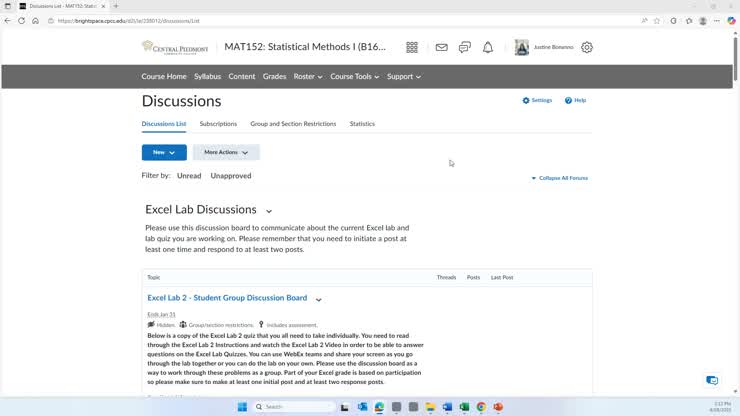Click the 'Ends Jan 31' date text
Viewport: 740px width, 416px height.
coord(161,314)
